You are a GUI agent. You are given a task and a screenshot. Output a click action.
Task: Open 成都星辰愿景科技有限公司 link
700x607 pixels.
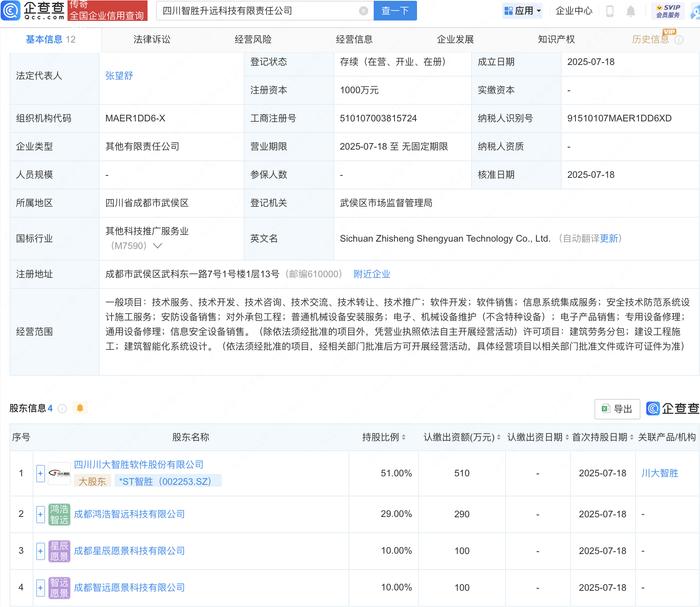(x=129, y=551)
